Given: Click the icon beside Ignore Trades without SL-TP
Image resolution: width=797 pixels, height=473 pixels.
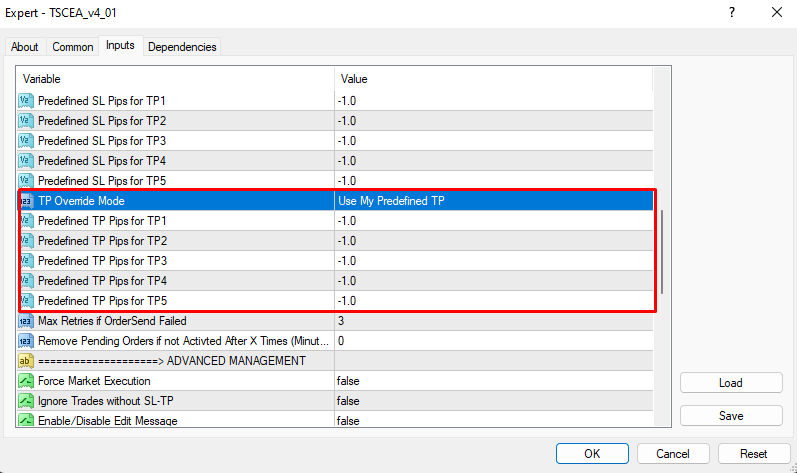Looking at the screenshot, I should tap(26, 401).
